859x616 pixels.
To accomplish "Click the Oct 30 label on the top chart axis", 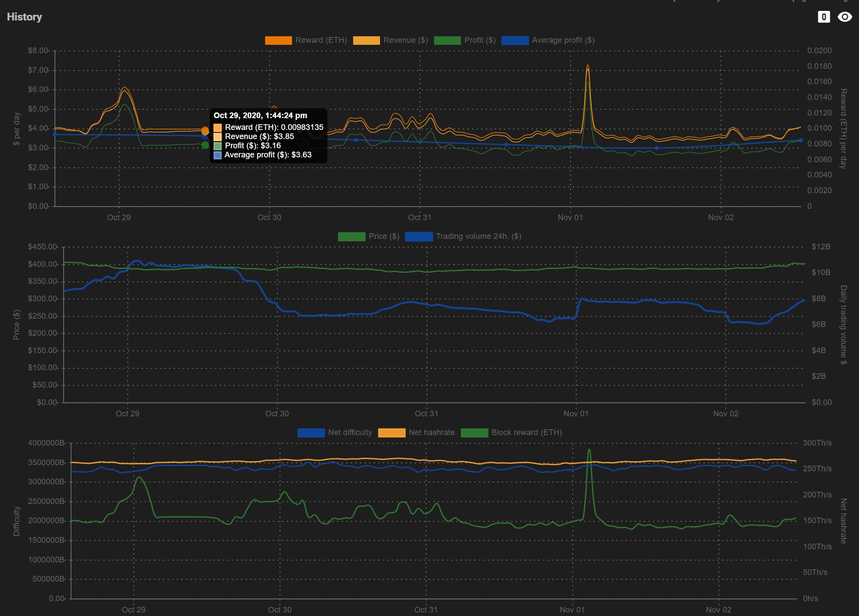I will 269,218.
